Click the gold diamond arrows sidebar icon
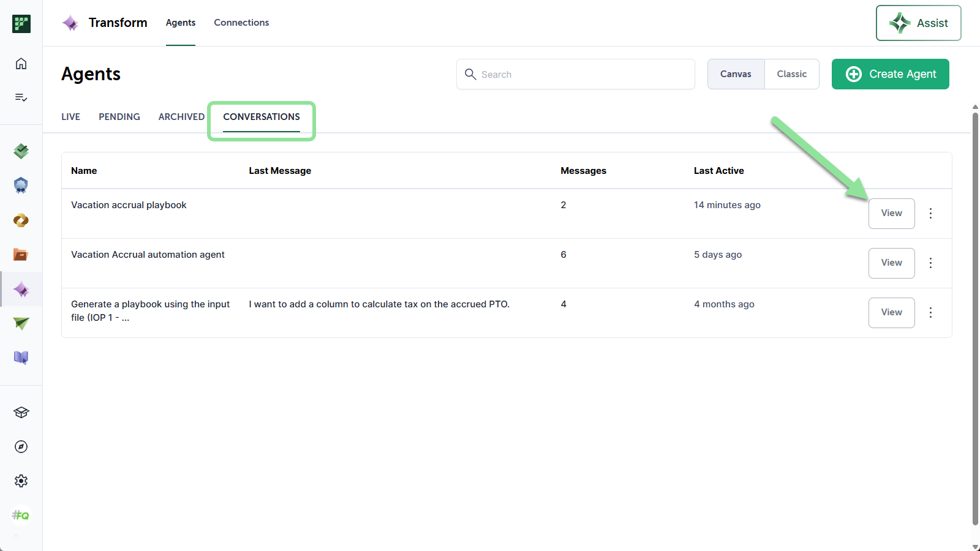 [x=21, y=220]
